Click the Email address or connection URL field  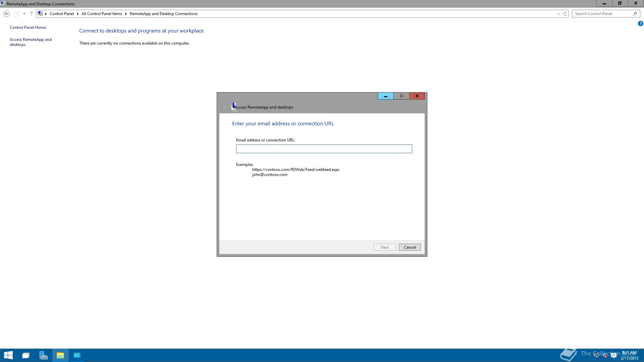click(324, 149)
